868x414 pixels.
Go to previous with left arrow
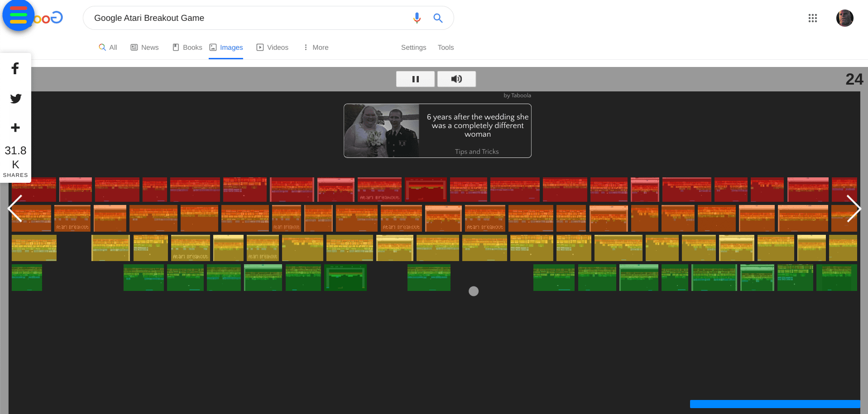click(15, 209)
